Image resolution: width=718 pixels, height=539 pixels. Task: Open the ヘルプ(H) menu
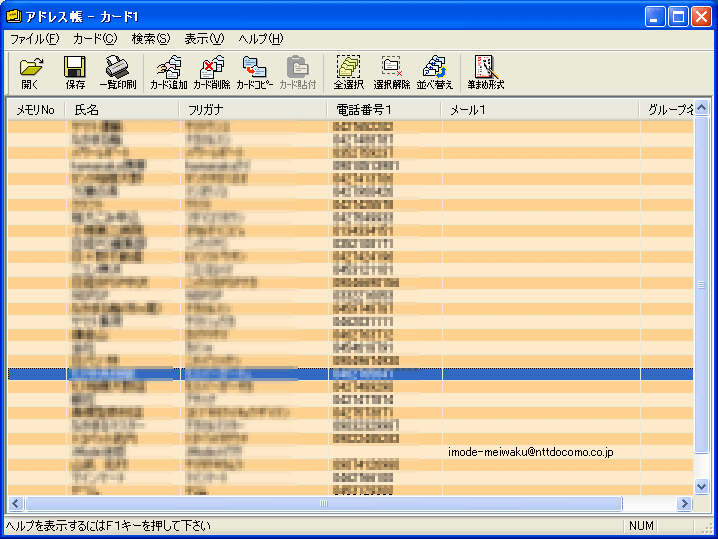pos(261,38)
